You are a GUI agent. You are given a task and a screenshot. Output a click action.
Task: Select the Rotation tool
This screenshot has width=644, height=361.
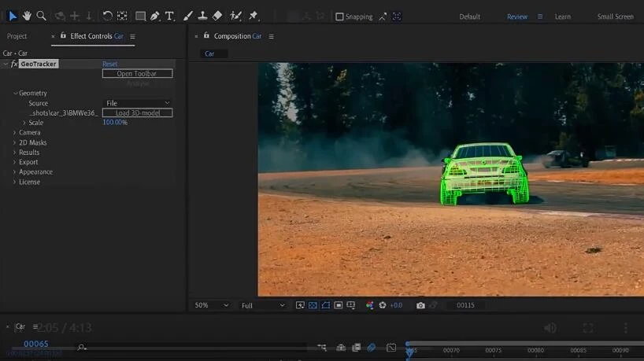pyautogui.click(x=107, y=16)
